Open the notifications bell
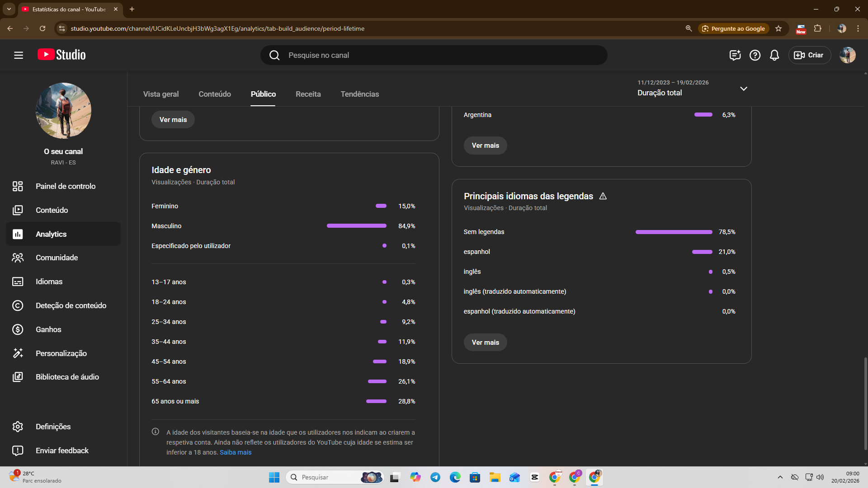The image size is (868, 488). (x=774, y=55)
